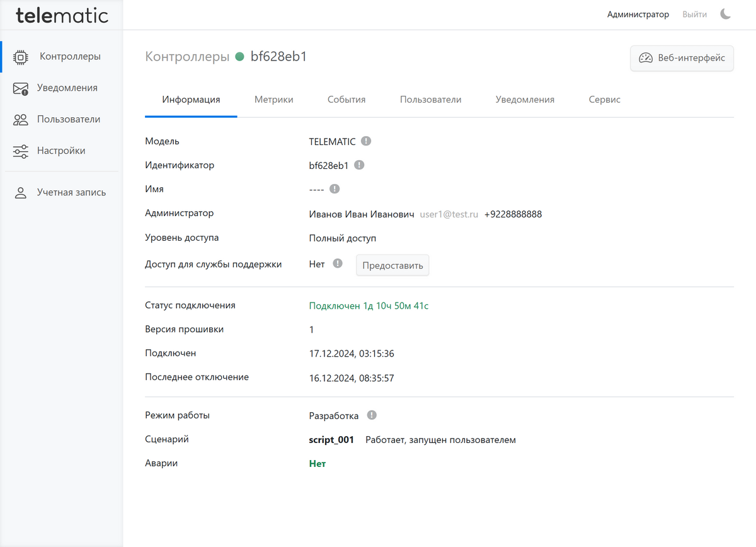The image size is (756, 547).
Task: Click the Контроллеры chip icon in sidebar
Action: coord(21,57)
